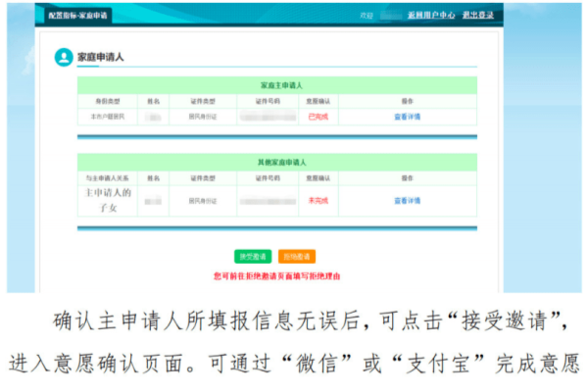Open 查看详情 for 主申请人的子女 row

click(408, 201)
